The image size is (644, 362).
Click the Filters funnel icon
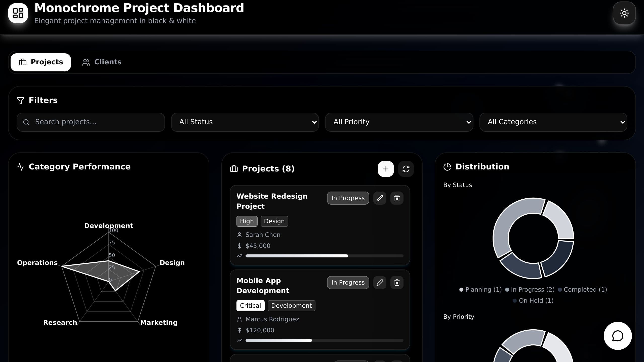[21, 101]
